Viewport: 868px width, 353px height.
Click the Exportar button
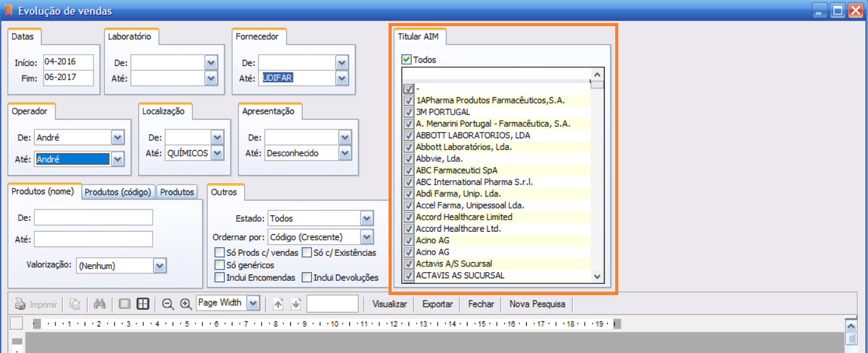[x=438, y=304]
